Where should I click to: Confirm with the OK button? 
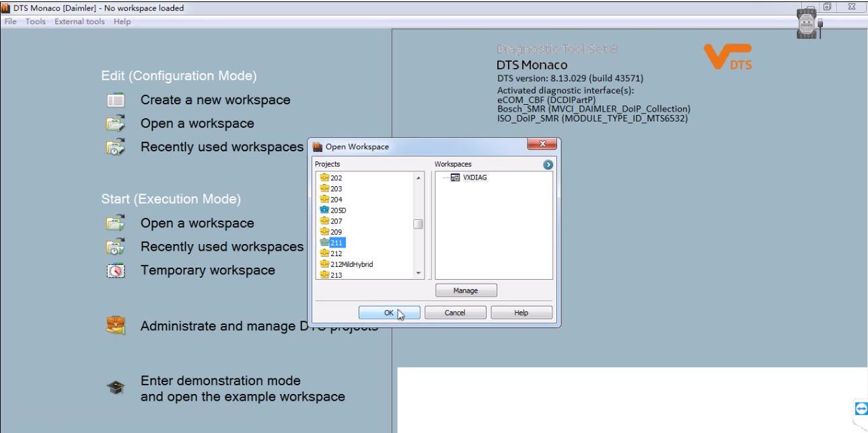point(389,313)
